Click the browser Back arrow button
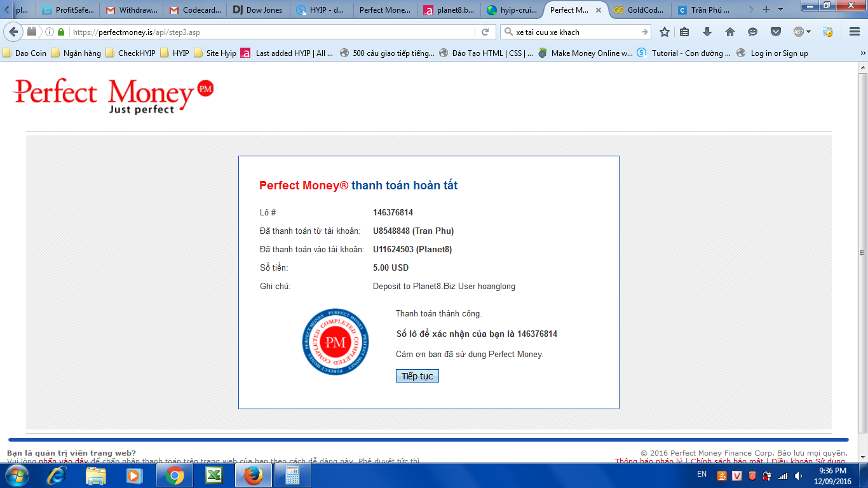The height and width of the screenshot is (488, 868). (x=13, y=32)
